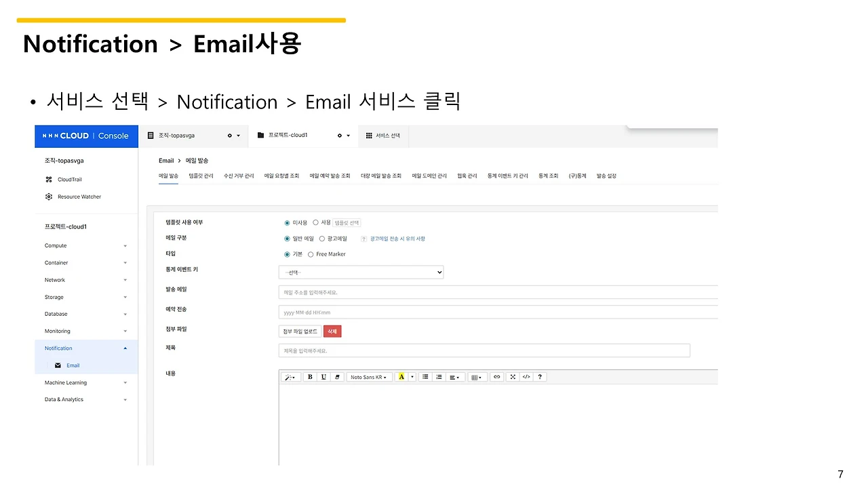Viewport: 868px width, 488px height.
Task: Open the CloudTrail icon in sidebar
Action: point(49,180)
